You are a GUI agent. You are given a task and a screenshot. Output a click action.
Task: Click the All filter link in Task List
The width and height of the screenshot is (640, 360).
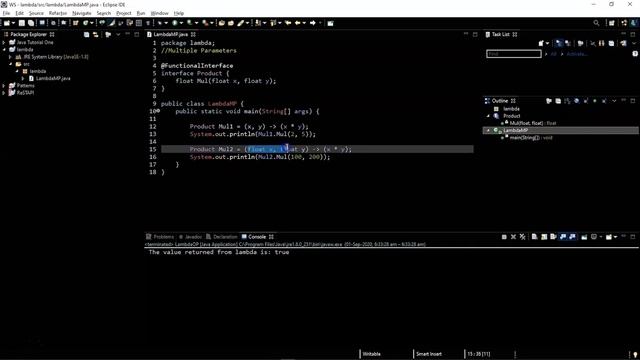[x=553, y=54]
